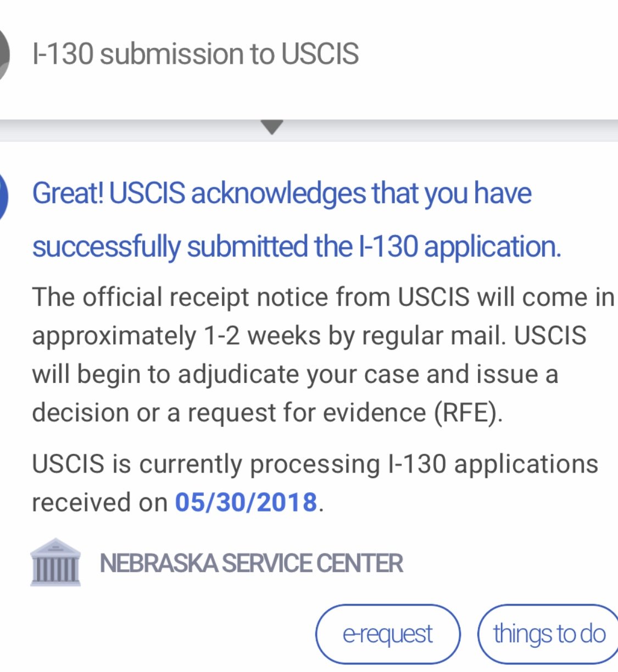Click the approximately 1-2 weeks text line
Image resolution: width=618 pixels, height=672 pixels.
click(x=309, y=336)
